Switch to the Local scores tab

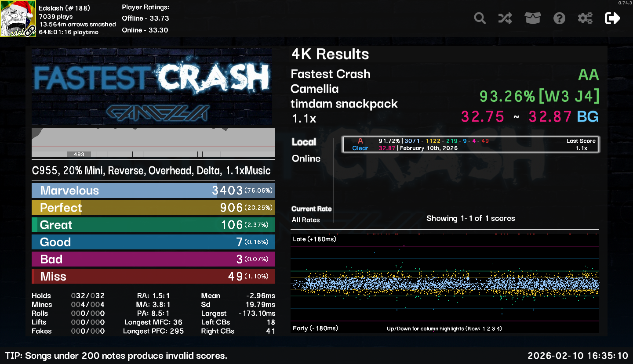(x=304, y=142)
